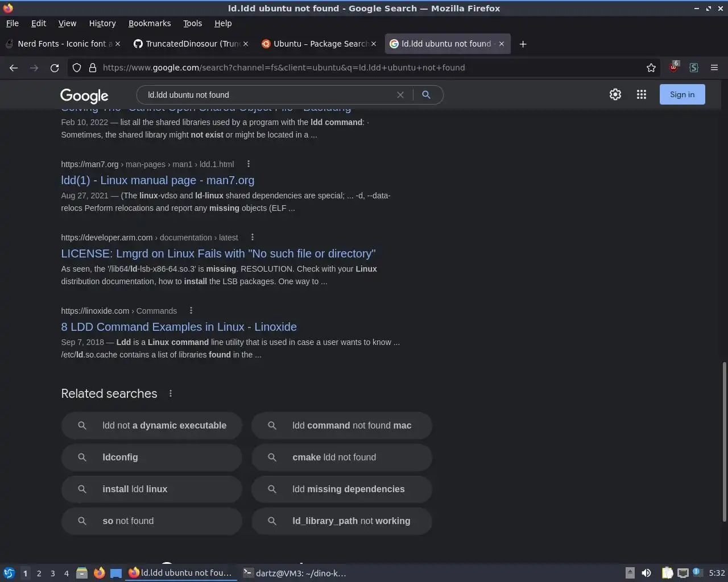Open ldd(1) Linux manual page result
This screenshot has width=728, height=582.
coord(158,180)
